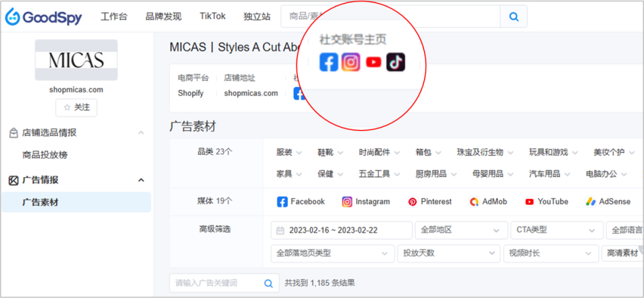This screenshot has width=644, height=298.
Task: Expand the 美妆个护 category dropdown
Action: tap(614, 153)
